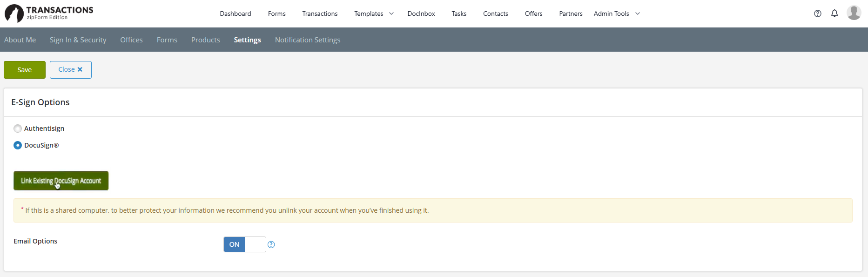Open the Transactions menu item
868x277 pixels.
click(x=320, y=14)
